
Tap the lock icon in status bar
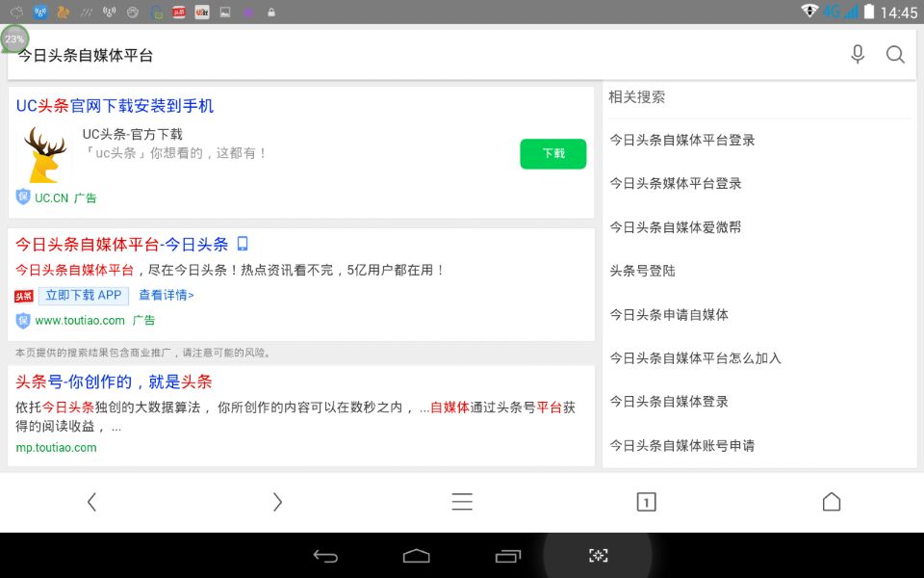click(x=271, y=12)
